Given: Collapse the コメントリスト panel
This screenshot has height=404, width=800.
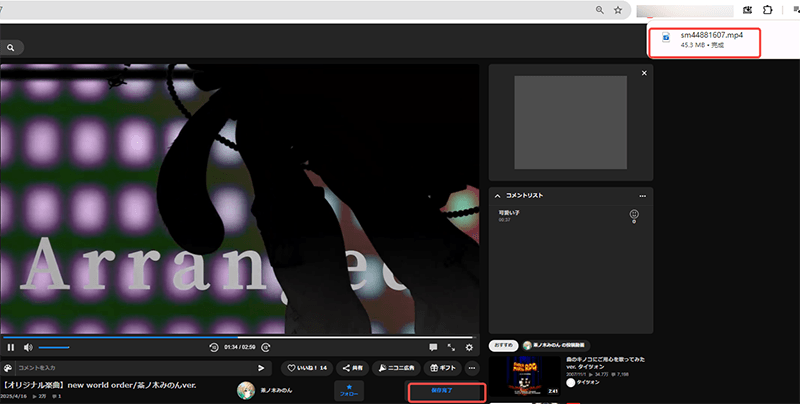Looking at the screenshot, I should 496,196.
